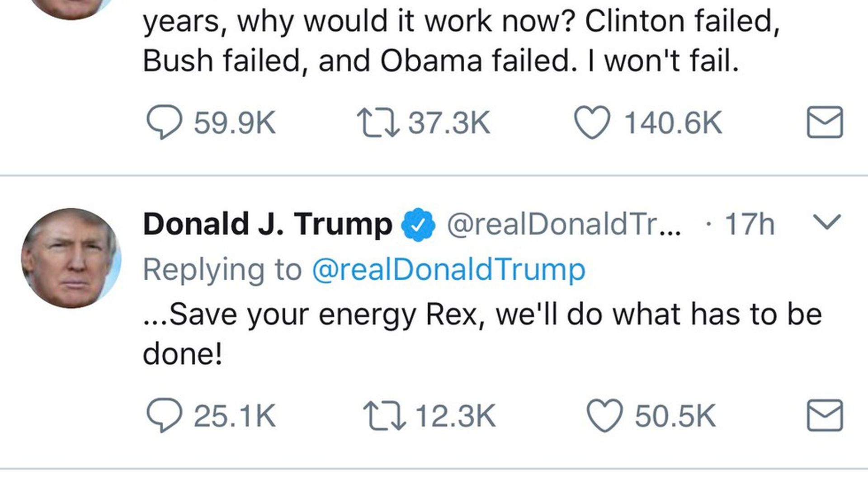Open the tweet options chevron beside 17h
The height and width of the screenshot is (488, 868).
click(826, 222)
